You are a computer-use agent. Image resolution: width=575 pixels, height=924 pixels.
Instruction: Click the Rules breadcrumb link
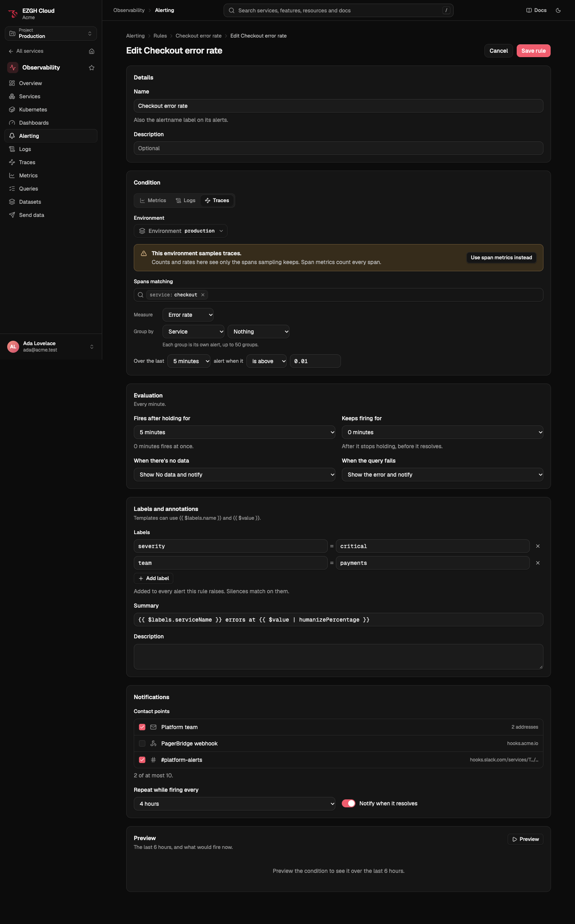click(160, 36)
